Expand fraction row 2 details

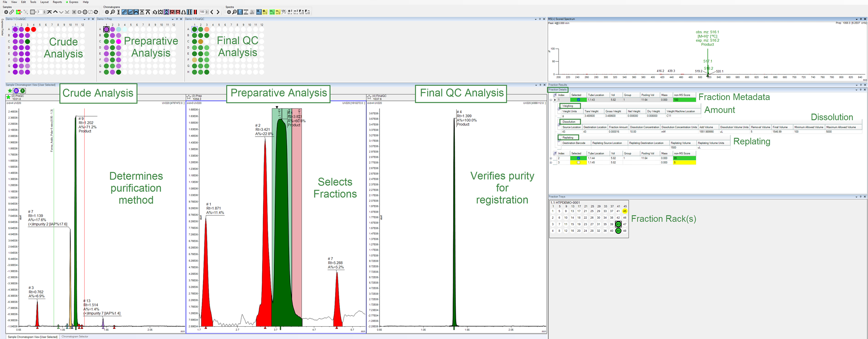click(551, 158)
